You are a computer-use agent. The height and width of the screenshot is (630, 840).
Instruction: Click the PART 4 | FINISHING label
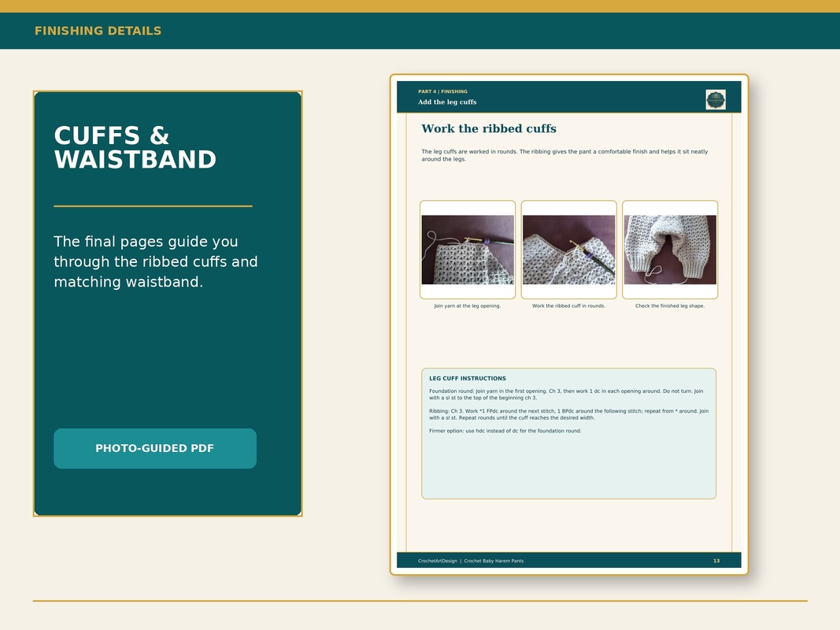coord(442,91)
